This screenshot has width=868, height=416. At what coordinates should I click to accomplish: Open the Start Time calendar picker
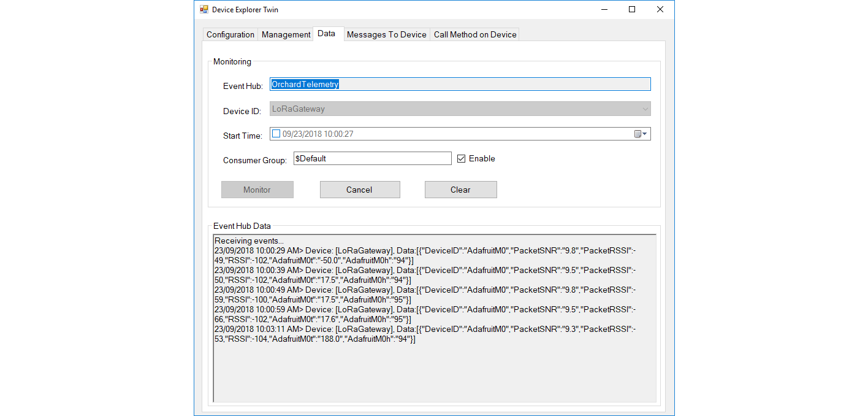(x=641, y=134)
